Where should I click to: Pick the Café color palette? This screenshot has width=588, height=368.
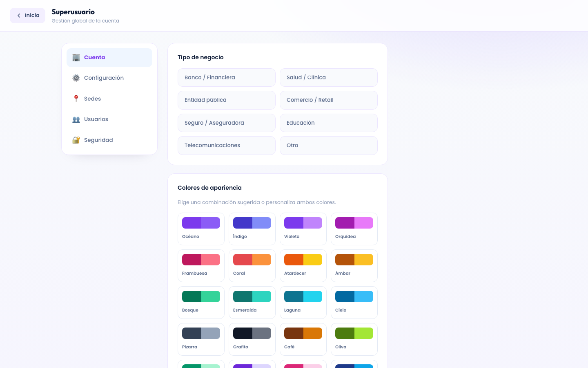tap(303, 339)
